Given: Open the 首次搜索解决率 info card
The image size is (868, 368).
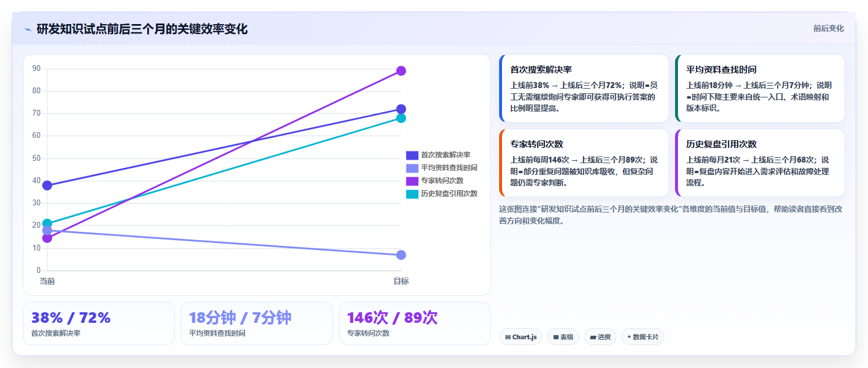Looking at the screenshot, I should point(584,89).
